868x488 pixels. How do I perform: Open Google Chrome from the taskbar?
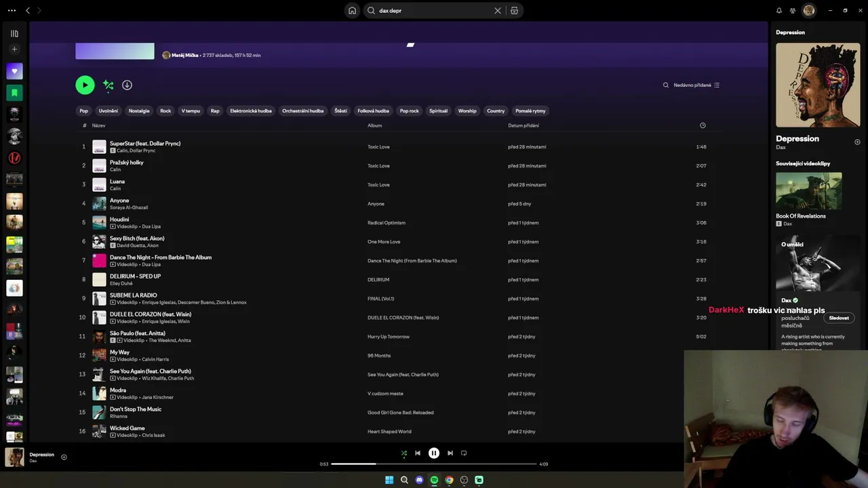point(449,480)
